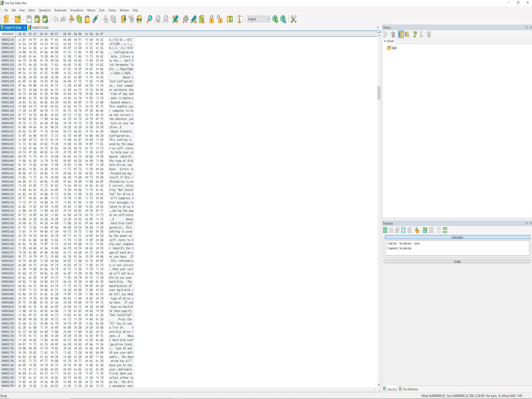Screen dimensions: 532x399
Task: Clear the history using the trash icon
Action: coord(393,35)
